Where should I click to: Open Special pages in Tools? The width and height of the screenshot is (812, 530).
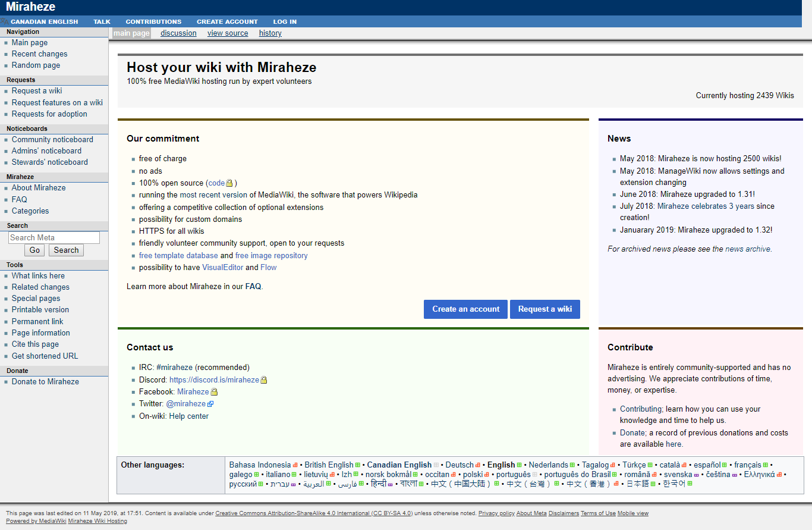coord(36,299)
